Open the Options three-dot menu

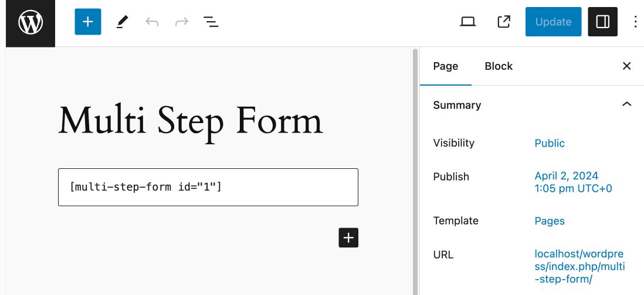pos(636,22)
